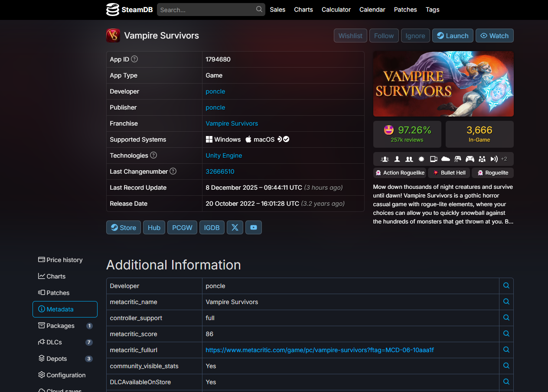Viewport: 548px width, 392px height.
Task: Click the 97.26% review rating box
Action: [407, 134]
